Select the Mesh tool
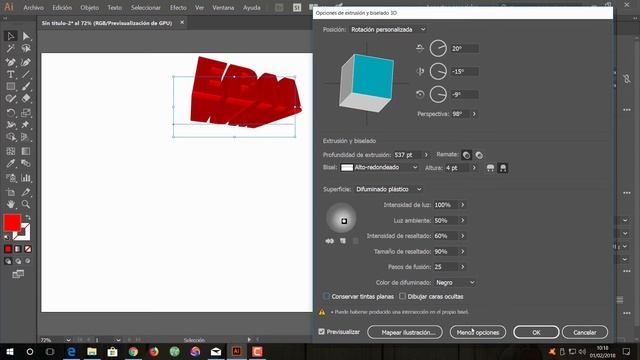640x360 pixels. (11, 151)
